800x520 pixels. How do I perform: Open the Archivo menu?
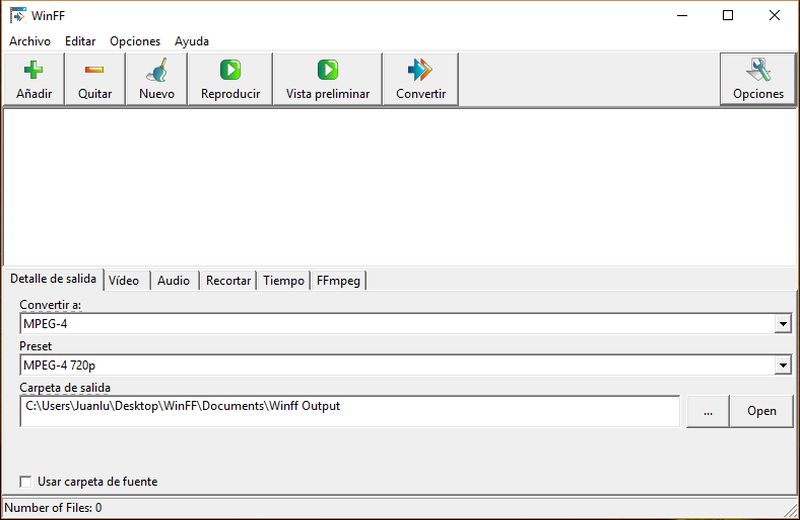tap(30, 41)
